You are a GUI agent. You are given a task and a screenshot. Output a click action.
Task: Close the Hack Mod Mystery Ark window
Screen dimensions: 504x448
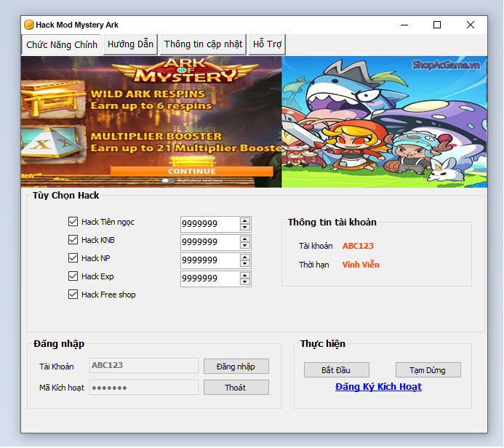pyautogui.click(x=471, y=25)
